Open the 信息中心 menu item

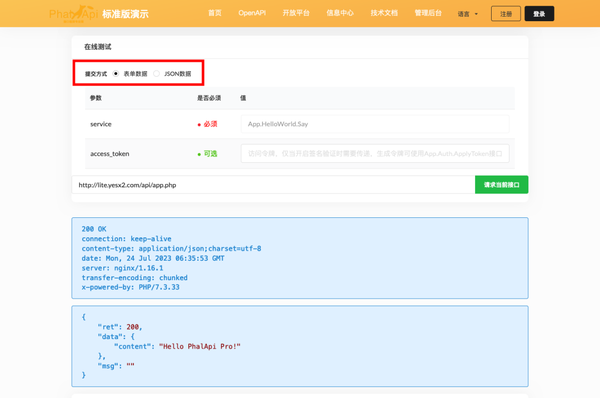click(x=340, y=13)
